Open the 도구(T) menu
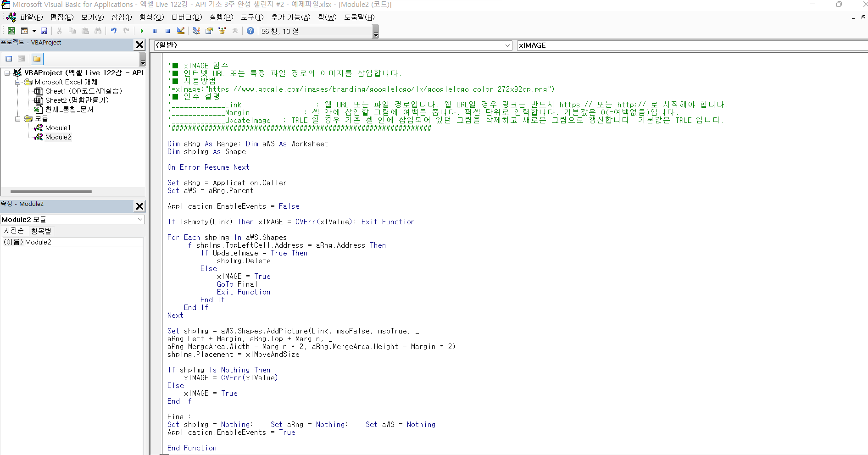Image resolution: width=868 pixels, height=455 pixels. [x=252, y=17]
